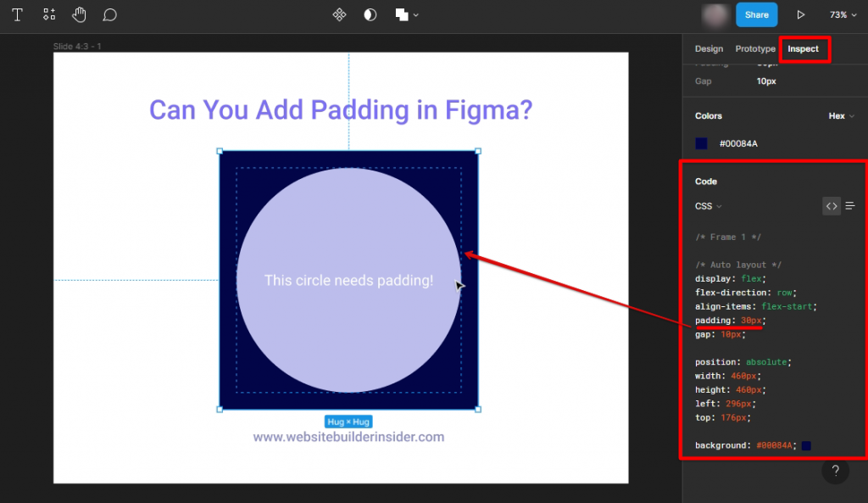This screenshot has height=503, width=868.
Task: Click the blue Share button
Action: 756,14
